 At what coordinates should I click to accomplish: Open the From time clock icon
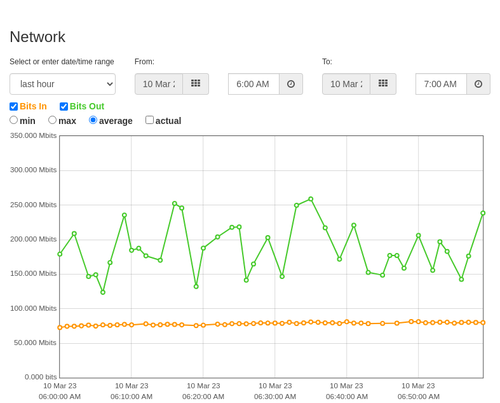291,84
